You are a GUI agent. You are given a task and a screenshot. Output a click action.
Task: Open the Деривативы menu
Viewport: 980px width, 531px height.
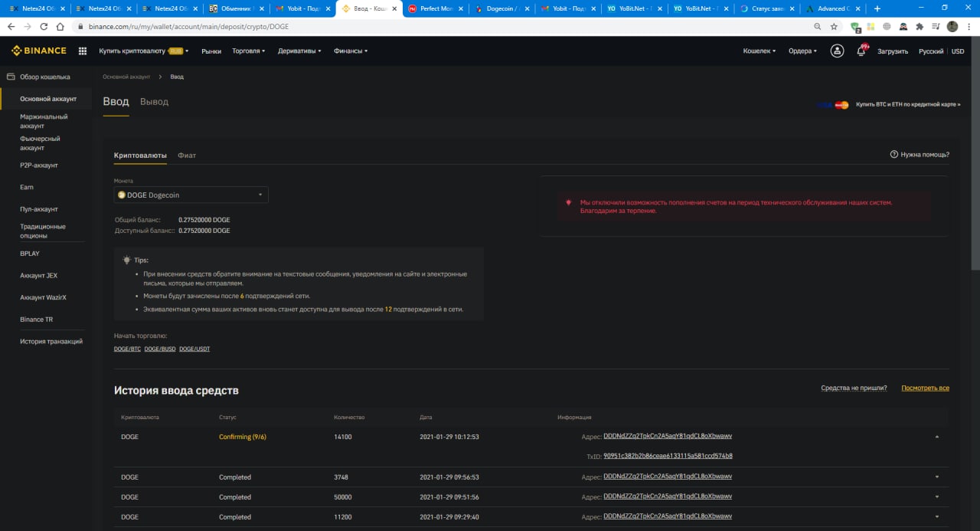(x=299, y=51)
